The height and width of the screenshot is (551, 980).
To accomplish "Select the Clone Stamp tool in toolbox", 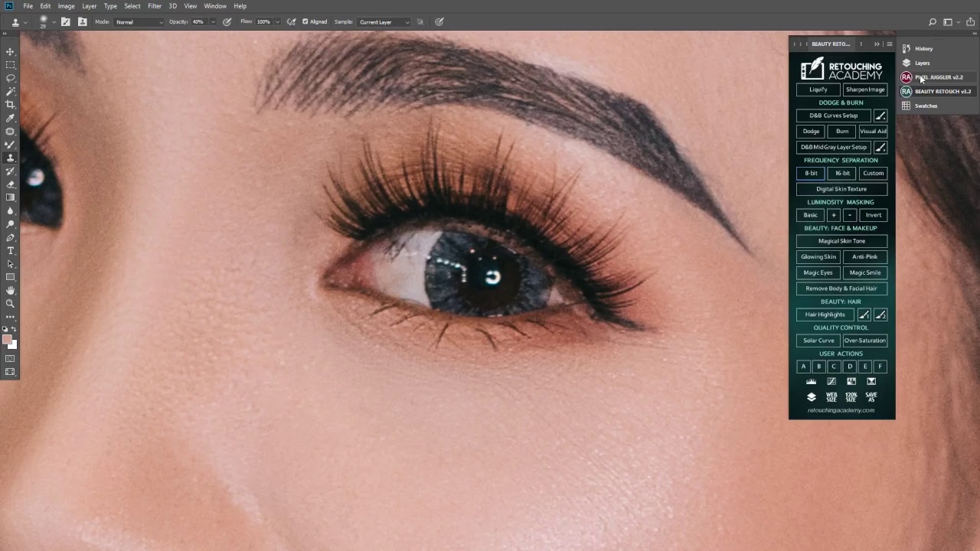I will coord(10,158).
